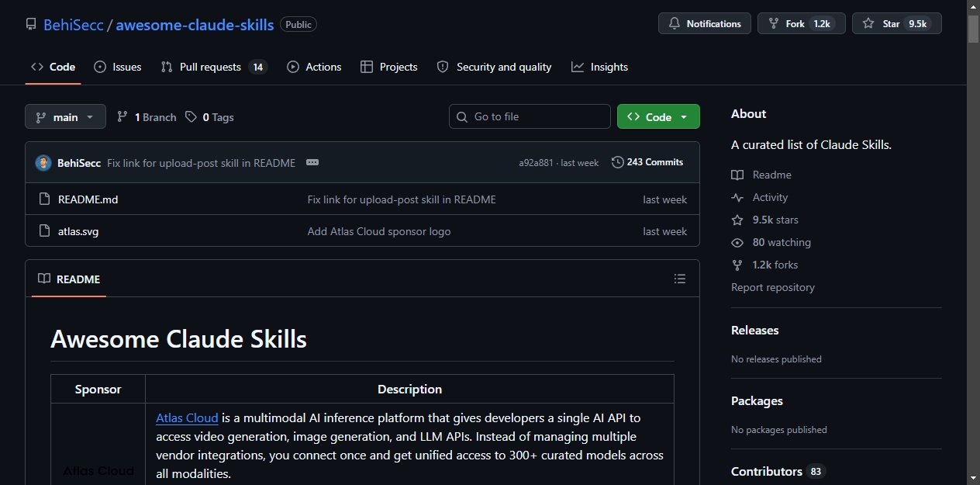Open the Releases heading link
This screenshot has width=980, height=485.
tap(754, 330)
